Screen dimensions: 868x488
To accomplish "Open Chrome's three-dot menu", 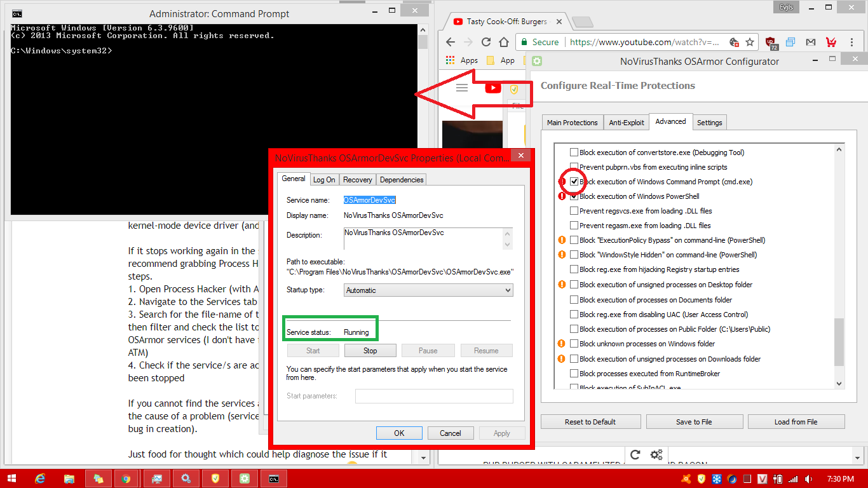I will click(x=852, y=42).
